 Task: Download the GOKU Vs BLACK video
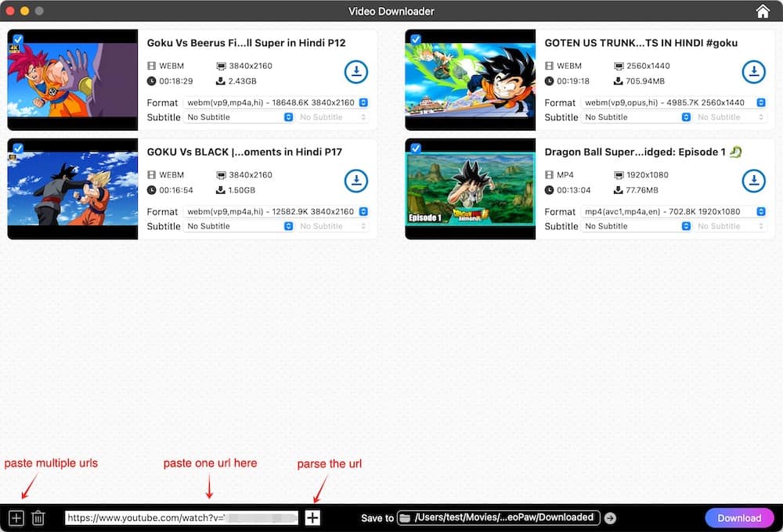(356, 181)
